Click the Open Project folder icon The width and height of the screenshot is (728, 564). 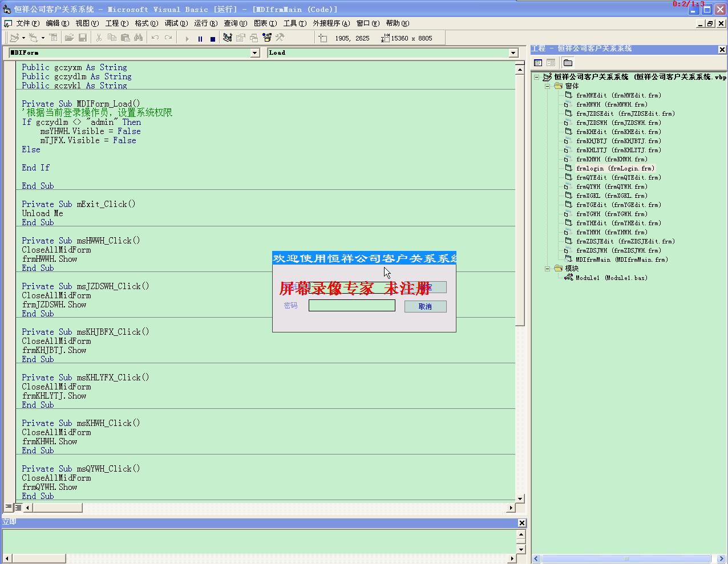pyautogui.click(x=69, y=38)
